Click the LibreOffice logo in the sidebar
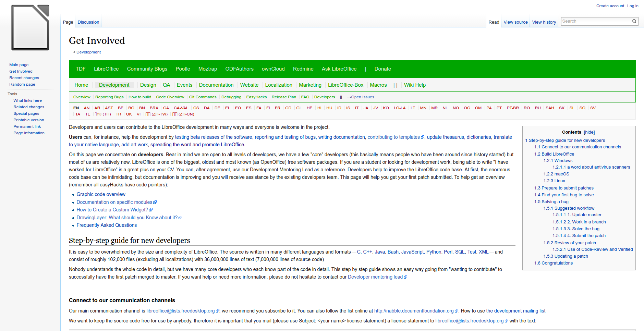Viewport: 644px width, 331px height. click(x=30, y=28)
